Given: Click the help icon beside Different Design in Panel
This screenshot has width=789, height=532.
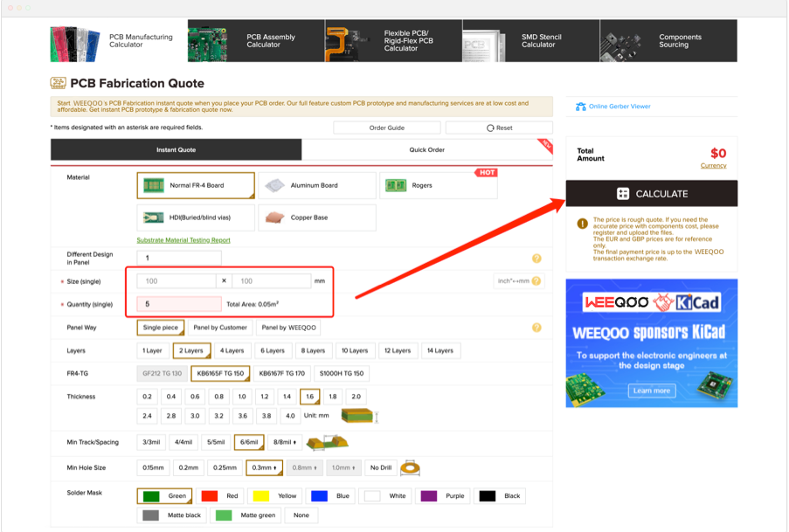Looking at the screenshot, I should click(x=536, y=259).
